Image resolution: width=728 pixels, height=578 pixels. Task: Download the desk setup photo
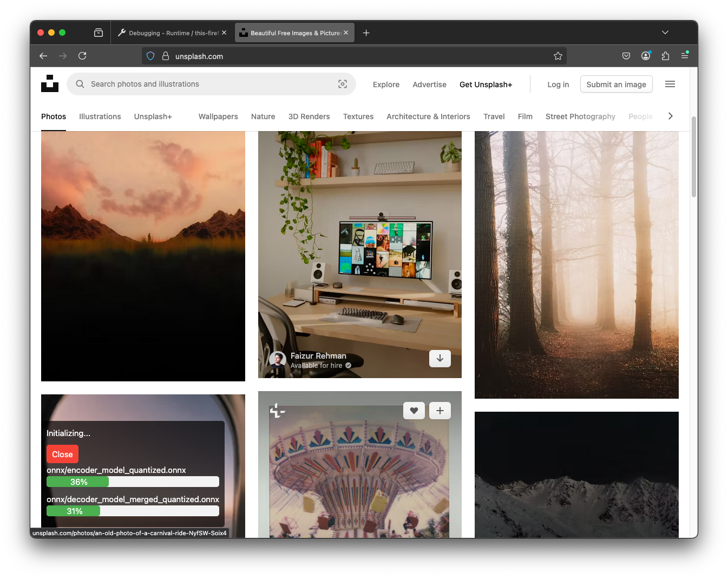(440, 359)
